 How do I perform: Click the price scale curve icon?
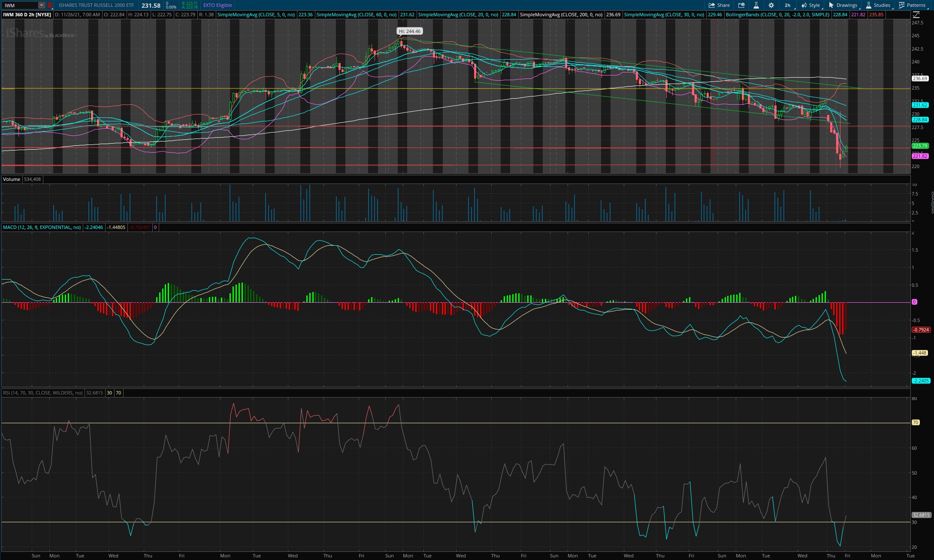click(x=916, y=15)
